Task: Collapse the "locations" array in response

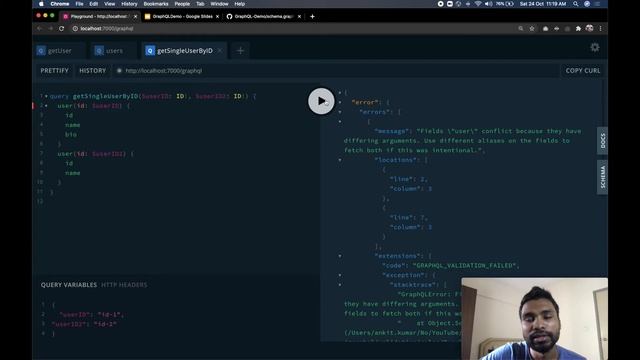Action: [340, 160]
